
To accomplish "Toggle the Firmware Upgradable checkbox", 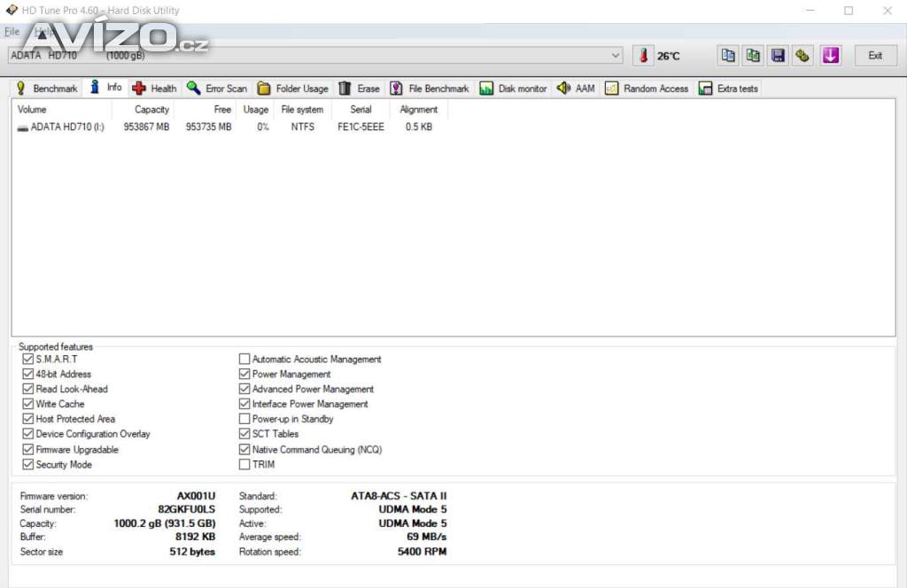I will point(27,449).
